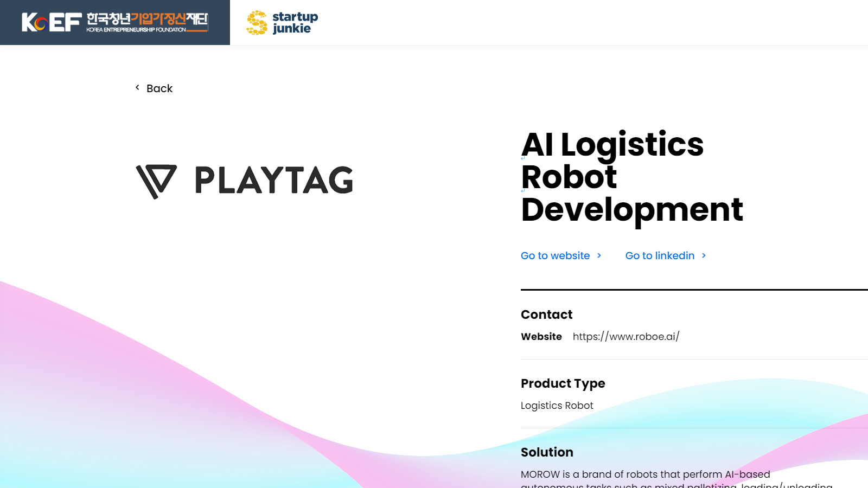Click the Solution section heading
868x488 pixels.
click(x=547, y=452)
